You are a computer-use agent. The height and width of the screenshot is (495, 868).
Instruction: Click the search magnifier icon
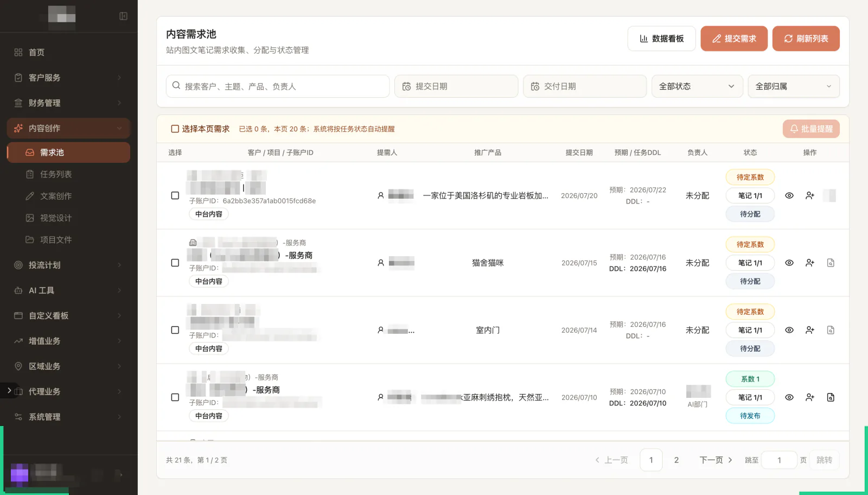[x=176, y=86]
